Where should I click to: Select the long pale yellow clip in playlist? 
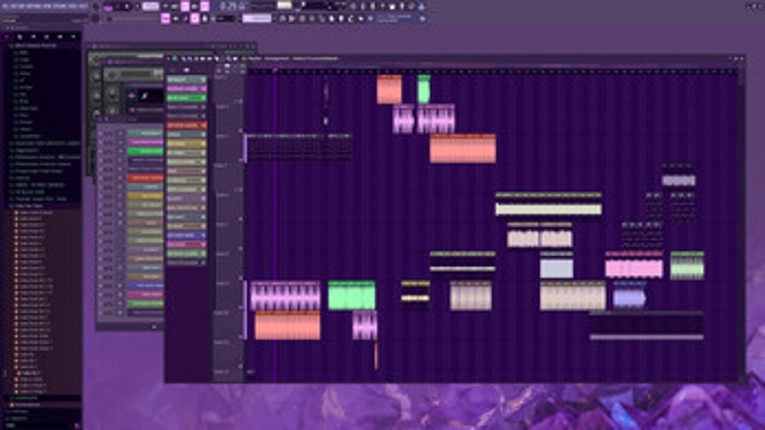[x=548, y=205]
